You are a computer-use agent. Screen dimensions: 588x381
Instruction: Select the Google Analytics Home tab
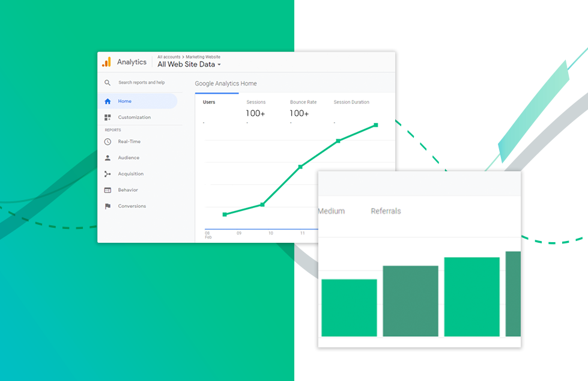pyautogui.click(x=226, y=84)
